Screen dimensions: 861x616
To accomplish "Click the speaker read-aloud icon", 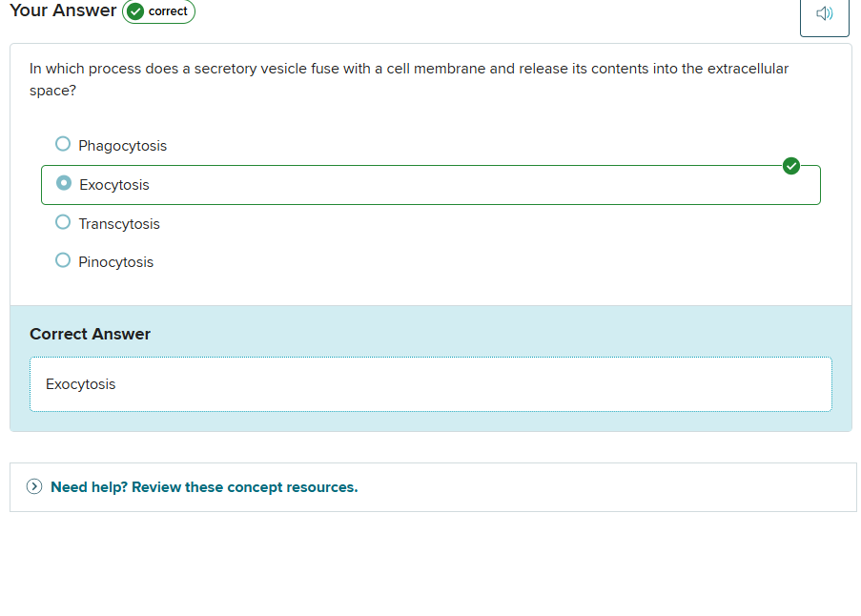I will click(824, 13).
